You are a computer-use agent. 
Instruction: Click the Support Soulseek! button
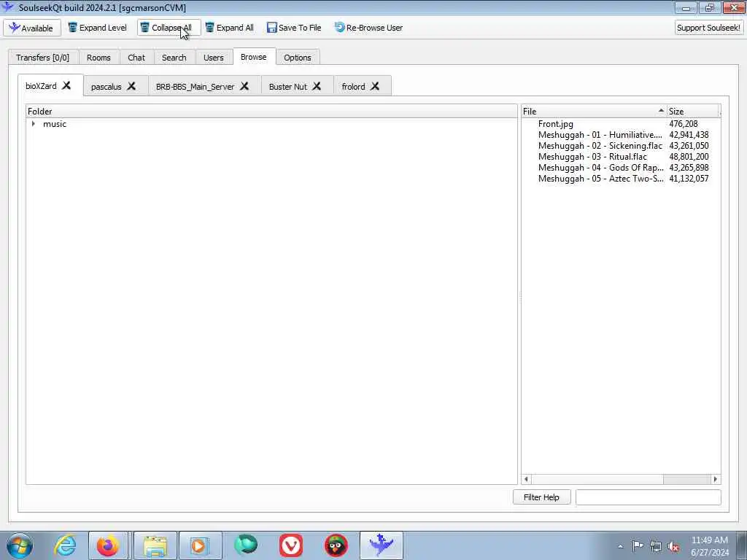pyautogui.click(x=709, y=28)
